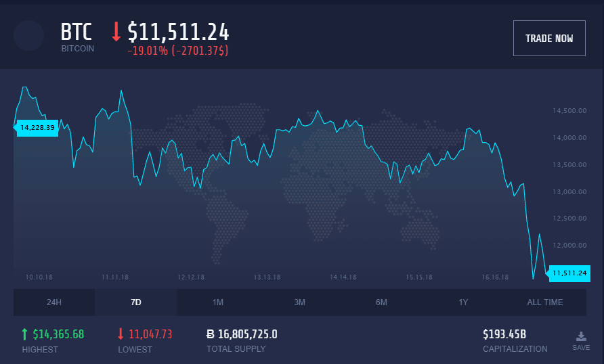The width and height of the screenshot is (604, 364).
Task: Click the -19.01% (-2701.37$) change text
Action: [x=177, y=51]
